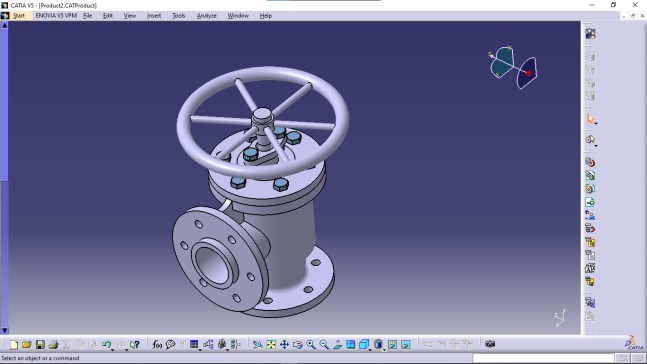Viewport: 647px width, 364px height.
Task: Open the Tools menu
Action: [179, 16]
